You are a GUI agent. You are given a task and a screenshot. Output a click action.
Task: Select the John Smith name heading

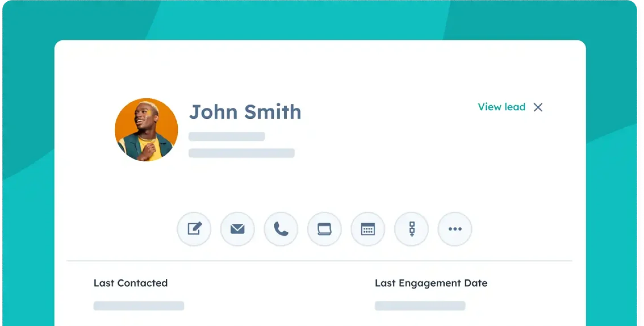click(x=245, y=112)
